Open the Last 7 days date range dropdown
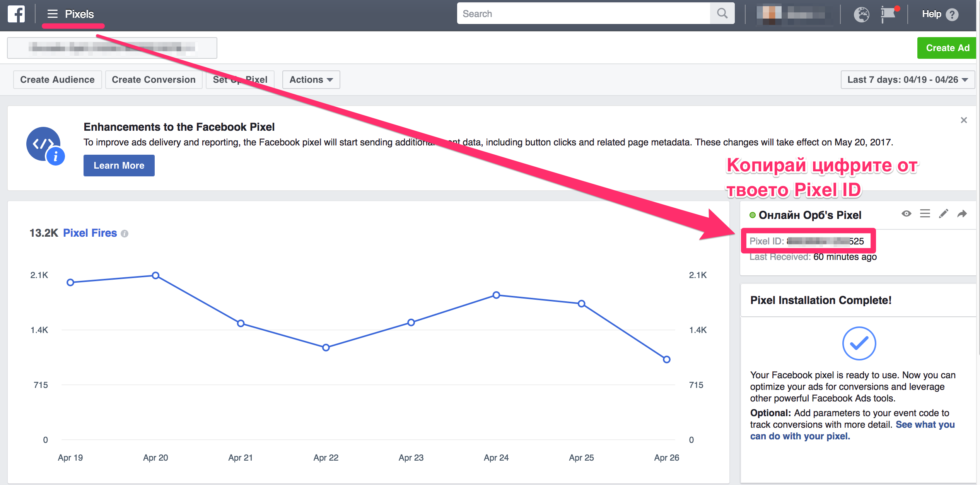Screen dimensions: 980x485 (x=908, y=80)
